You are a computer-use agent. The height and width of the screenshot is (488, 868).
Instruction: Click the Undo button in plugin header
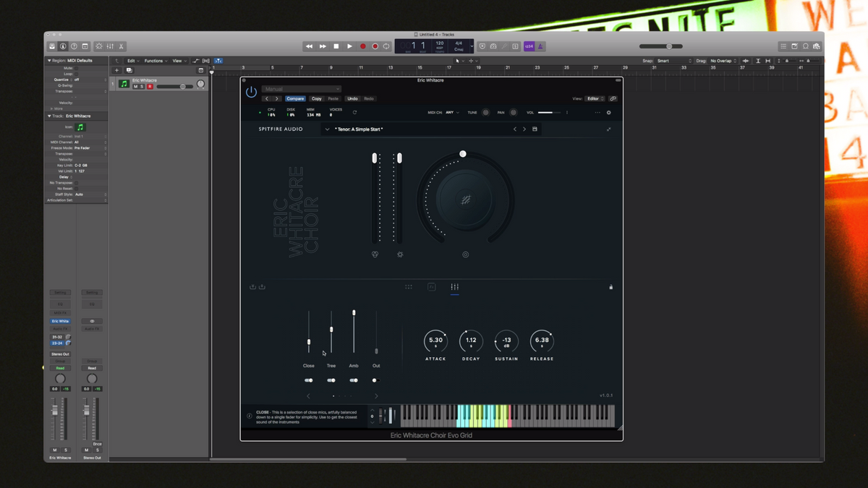pos(352,98)
